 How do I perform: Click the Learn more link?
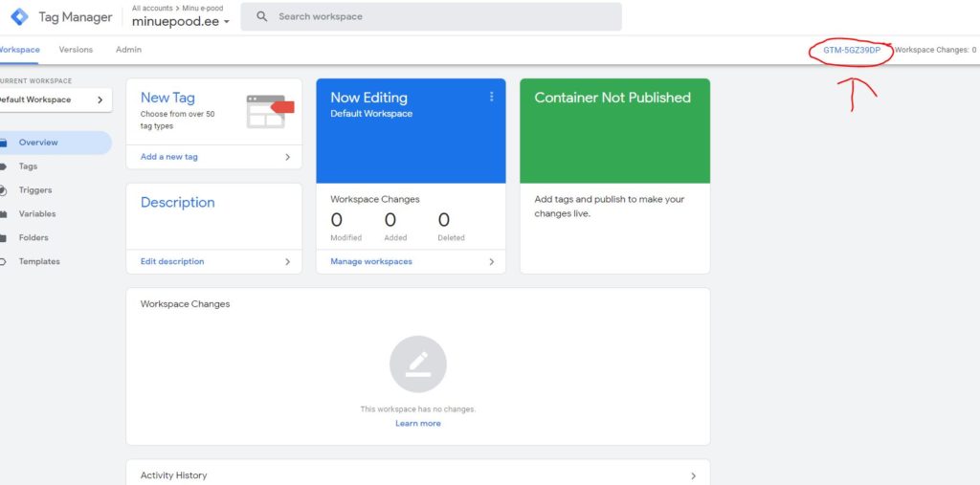(x=418, y=423)
